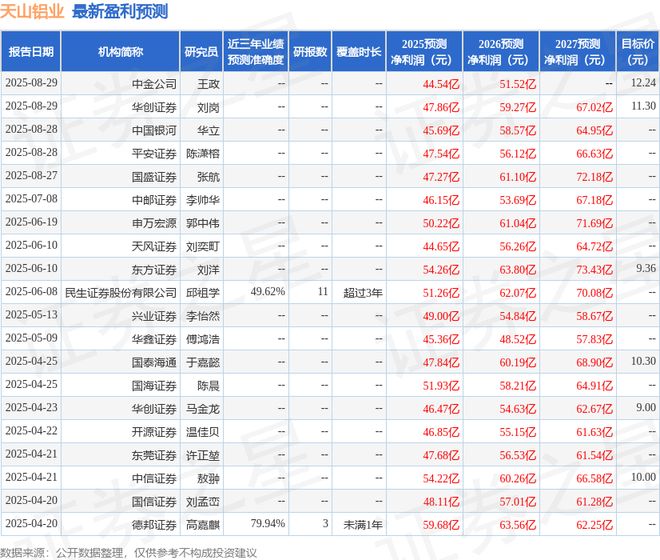Select the 机构简称 column header
Screen dimensions: 660x560
tap(120, 51)
